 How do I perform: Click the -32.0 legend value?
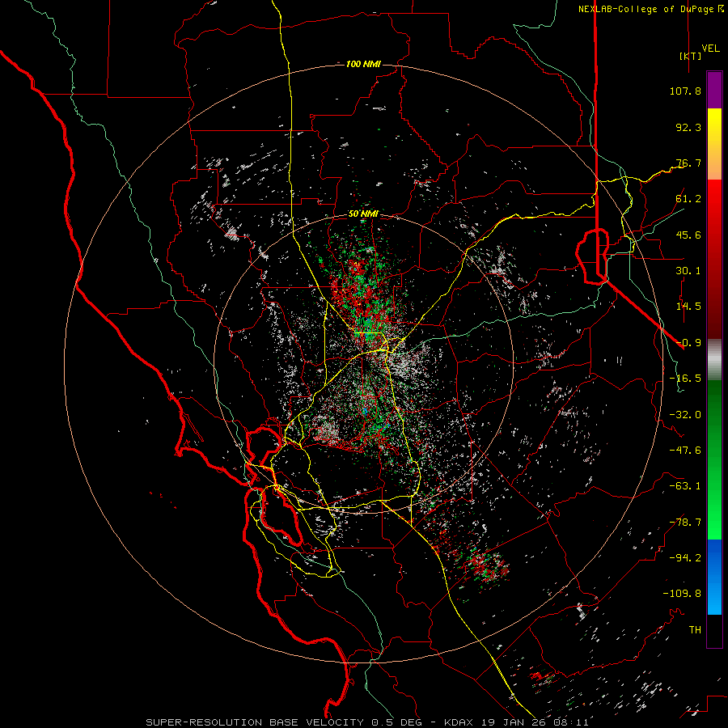[x=685, y=415]
